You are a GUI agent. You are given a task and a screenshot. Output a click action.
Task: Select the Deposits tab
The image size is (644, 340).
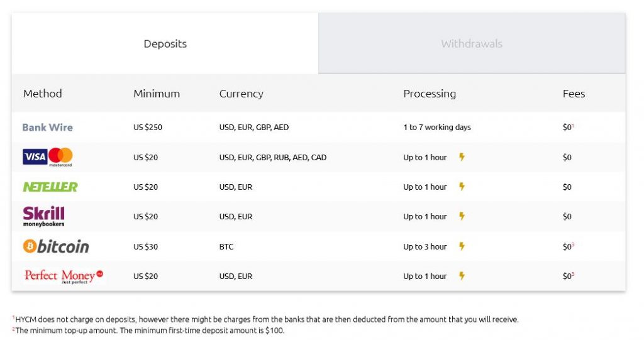tap(165, 44)
